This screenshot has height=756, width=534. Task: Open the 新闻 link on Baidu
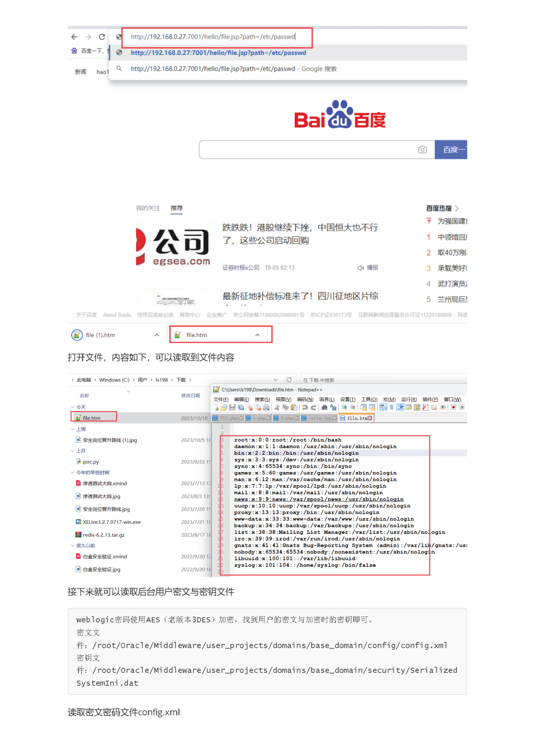pyautogui.click(x=81, y=72)
